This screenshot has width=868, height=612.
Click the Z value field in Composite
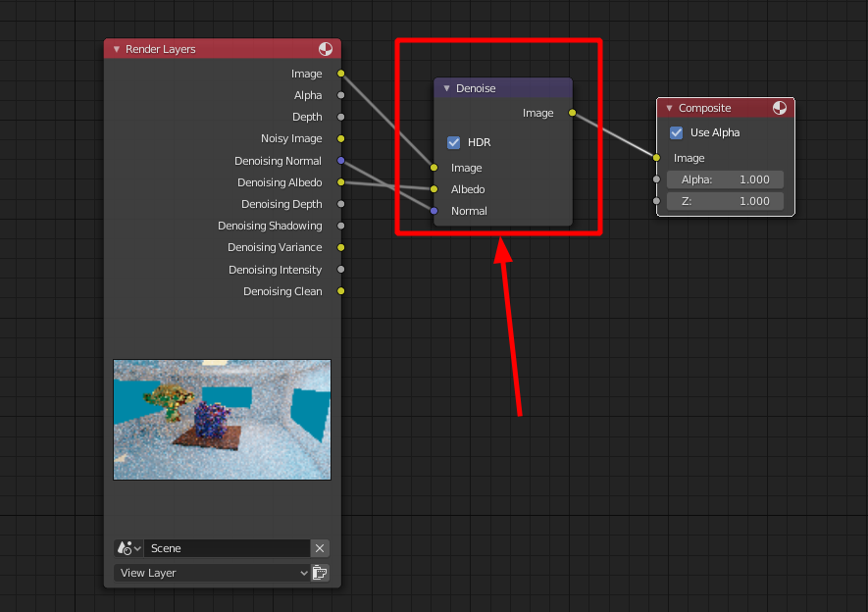pos(725,201)
